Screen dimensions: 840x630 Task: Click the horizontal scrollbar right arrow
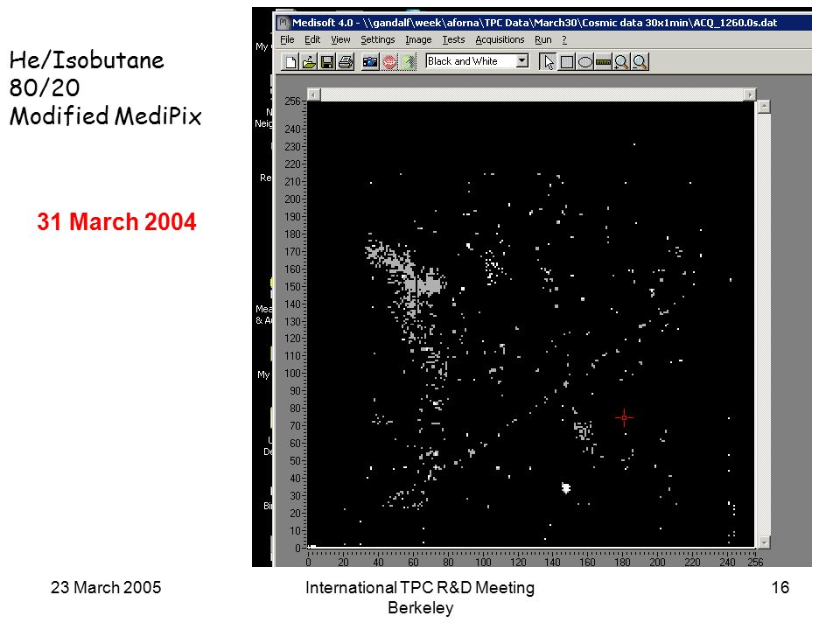750,94
